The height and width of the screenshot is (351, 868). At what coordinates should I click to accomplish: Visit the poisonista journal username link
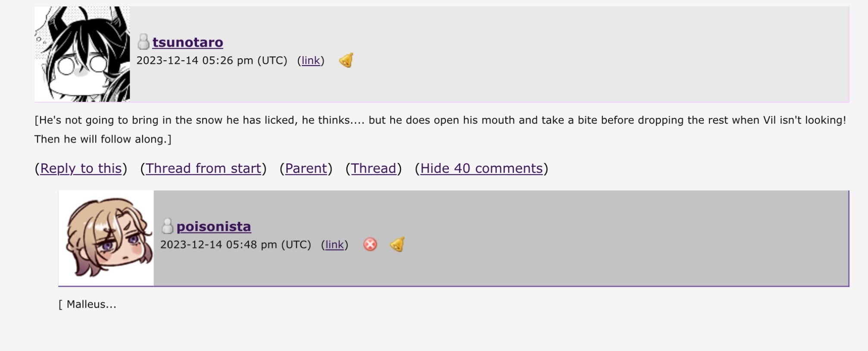click(x=213, y=226)
